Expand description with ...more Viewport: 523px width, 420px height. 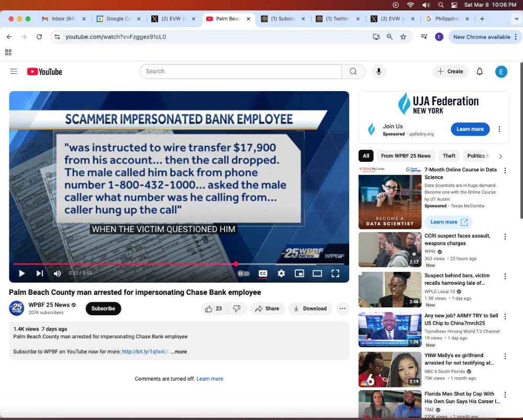point(179,351)
